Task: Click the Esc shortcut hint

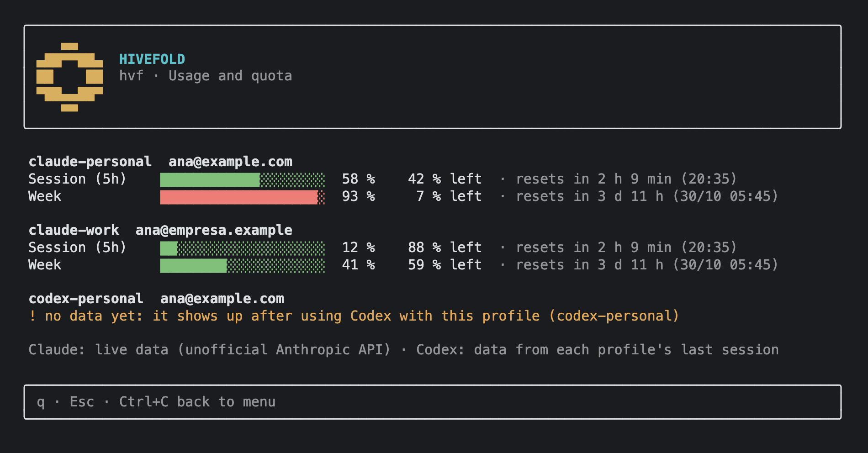Action: tap(82, 402)
